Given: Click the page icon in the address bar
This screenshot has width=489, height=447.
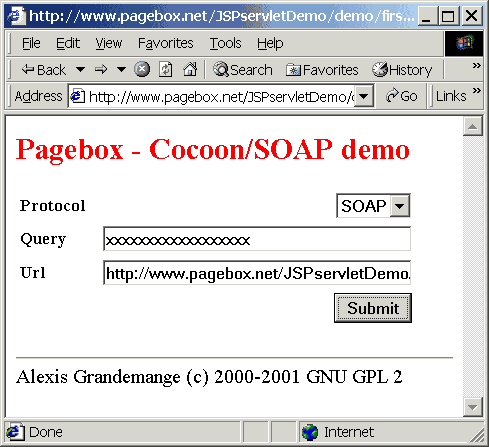Looking at the screenshot, I should [x=78, y=97].
